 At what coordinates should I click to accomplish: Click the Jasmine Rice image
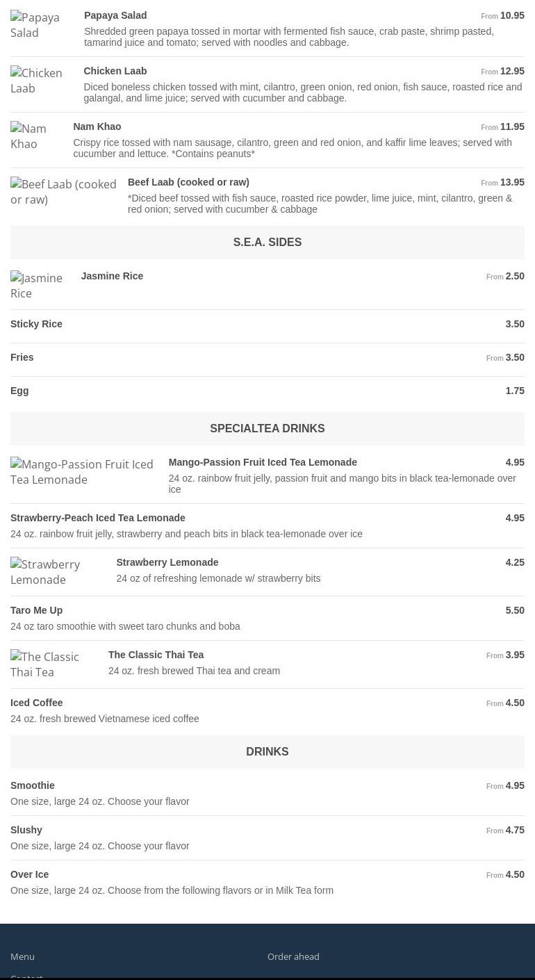point(37,286)
